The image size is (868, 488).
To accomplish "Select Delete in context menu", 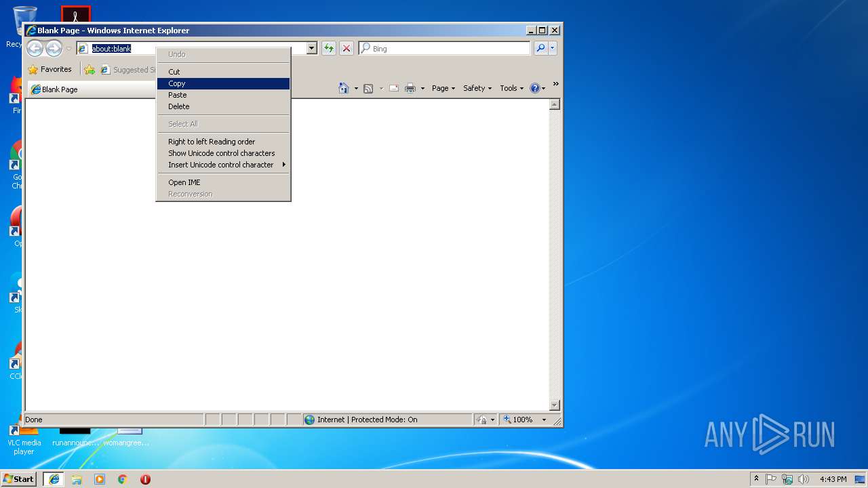I will pyautogui.click(x=223, y=106).
